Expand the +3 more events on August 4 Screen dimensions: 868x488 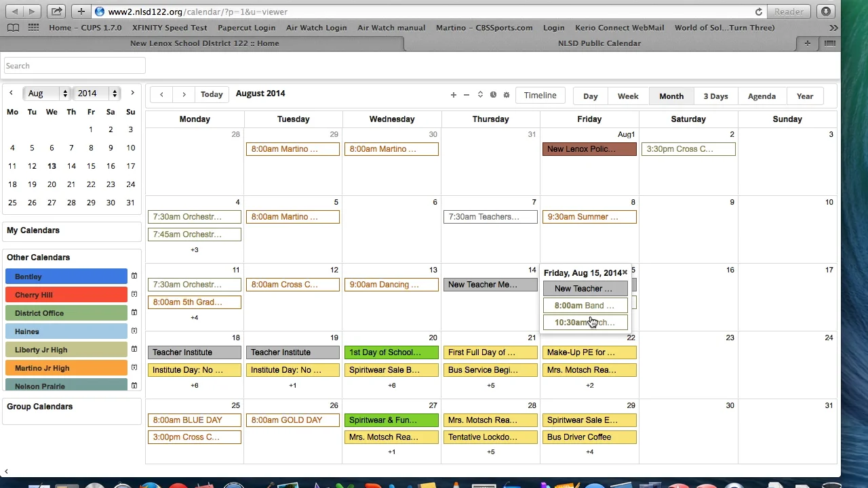(x=195, y=250)
